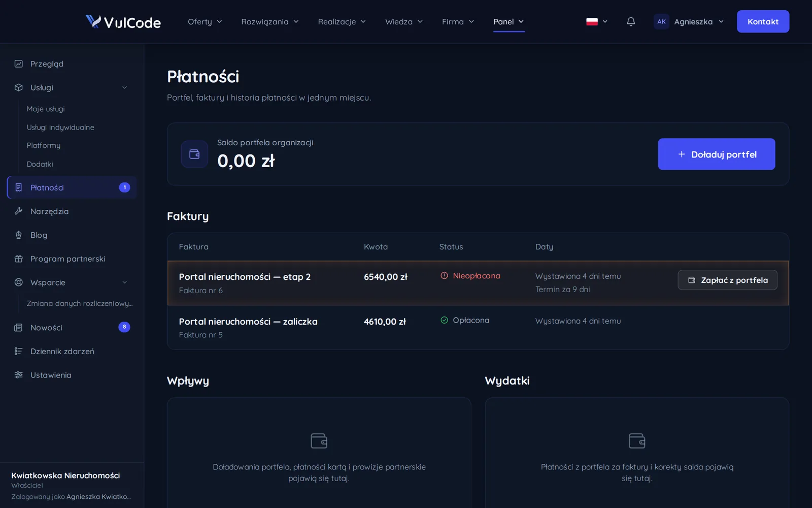Screen dimensions: 812x508
Task: Click the Wsparcie lifebuoy icon
Action: coord(19,282)
